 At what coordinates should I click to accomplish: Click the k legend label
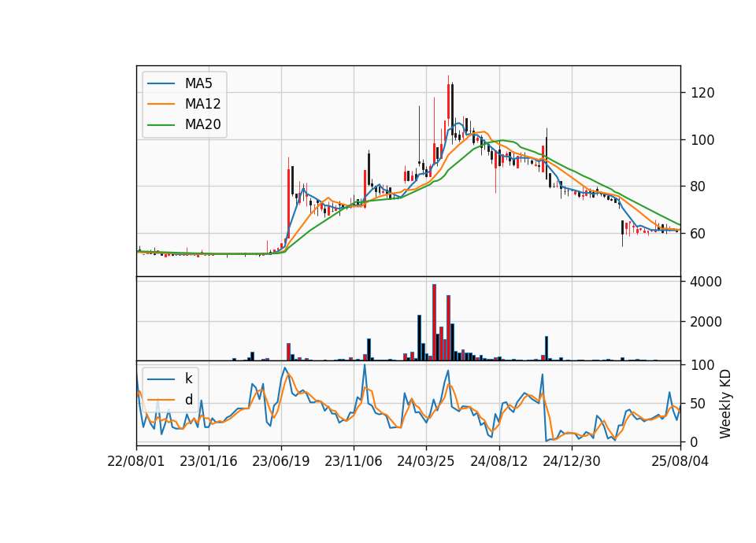(188, 379)
